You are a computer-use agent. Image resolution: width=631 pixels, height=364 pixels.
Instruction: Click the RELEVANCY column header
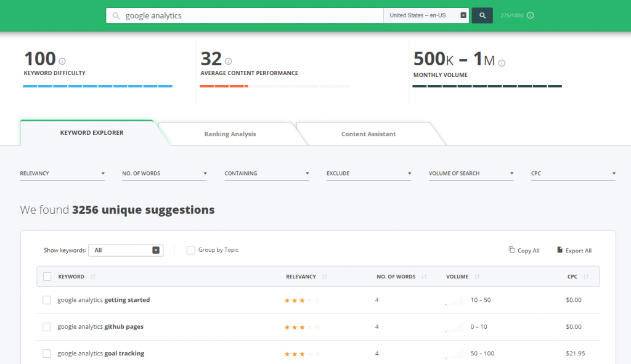[x=301, y=277]
